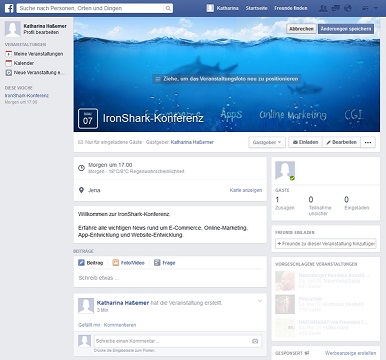386x360 pixels.
Task: Open Kalender icon in sidebar
Action: pos(9,63)
